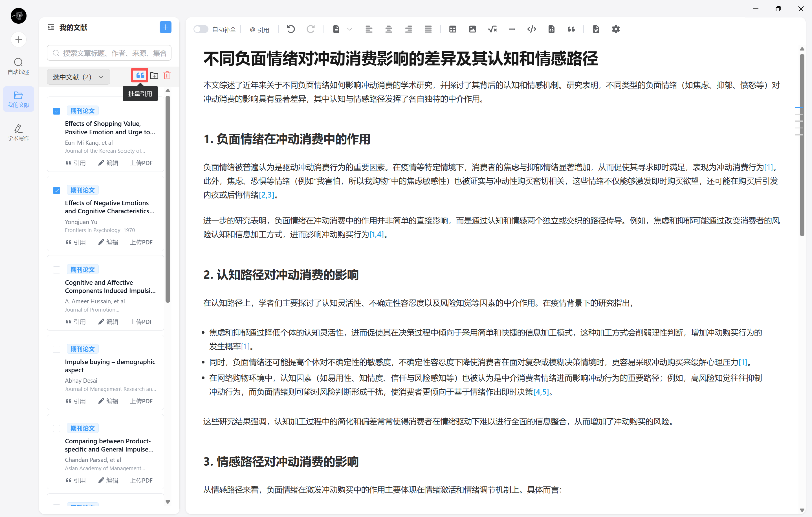The image size is (812, 517).
Task: Click the literature search input field
Action: click(x=109, y=53)
